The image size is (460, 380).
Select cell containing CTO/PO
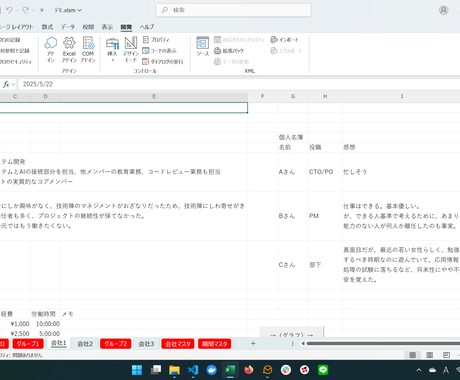tap(325, 172)
